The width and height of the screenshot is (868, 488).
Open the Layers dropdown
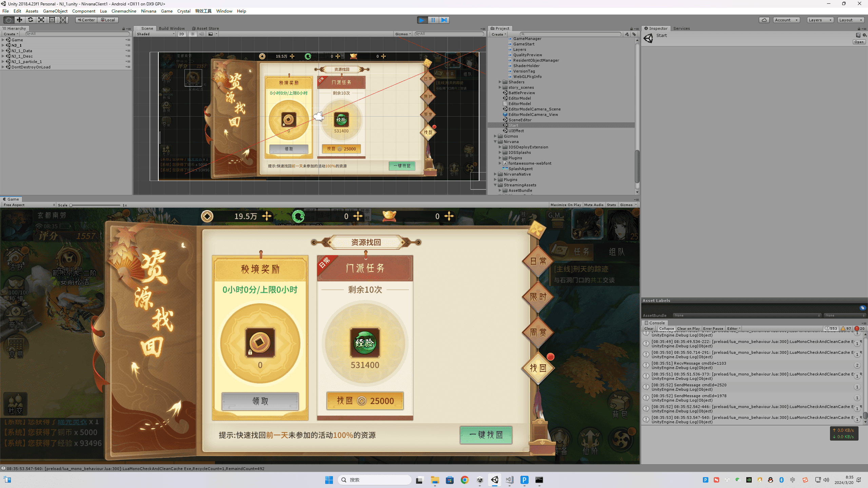pos(820,20)
